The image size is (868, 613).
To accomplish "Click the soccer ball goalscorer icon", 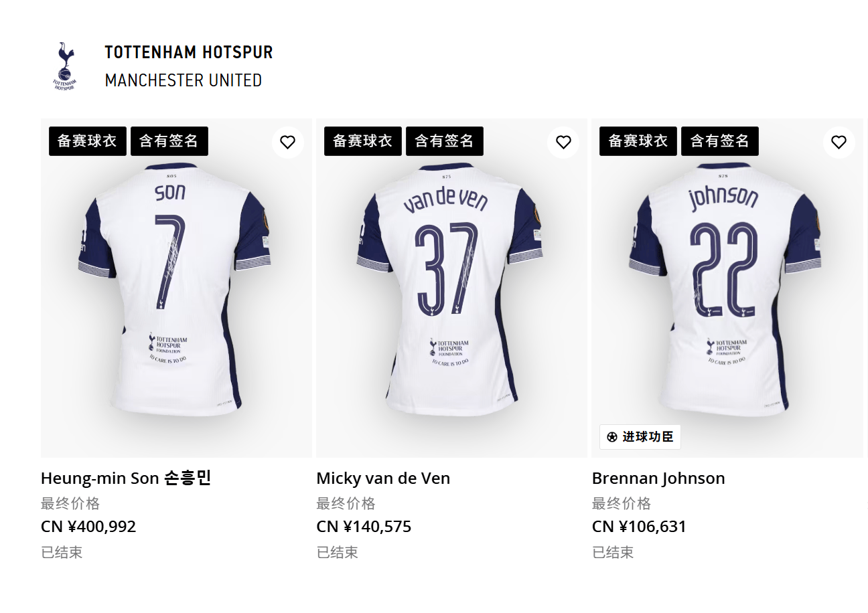I will point(611,437).
